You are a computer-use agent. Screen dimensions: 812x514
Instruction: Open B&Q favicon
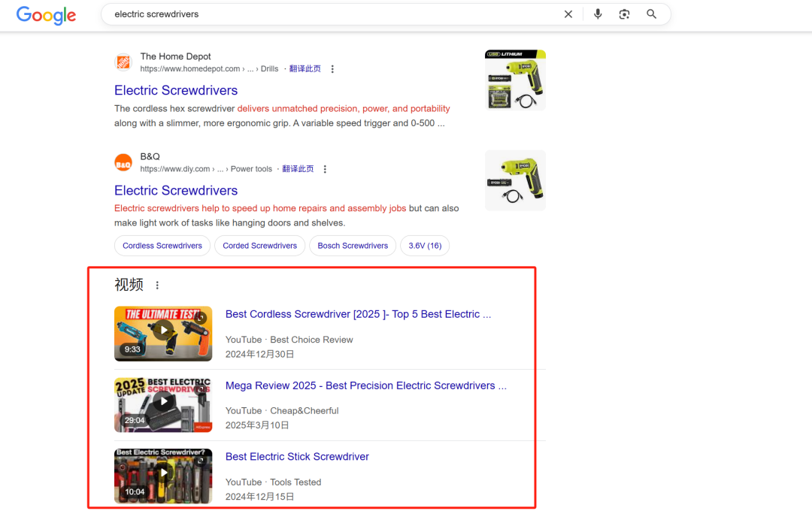123,163
